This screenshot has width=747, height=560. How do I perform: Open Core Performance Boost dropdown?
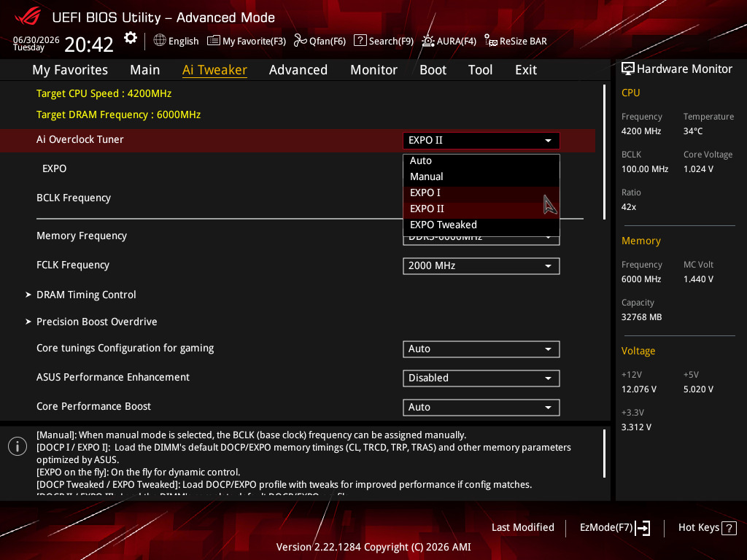coord(481,407)
